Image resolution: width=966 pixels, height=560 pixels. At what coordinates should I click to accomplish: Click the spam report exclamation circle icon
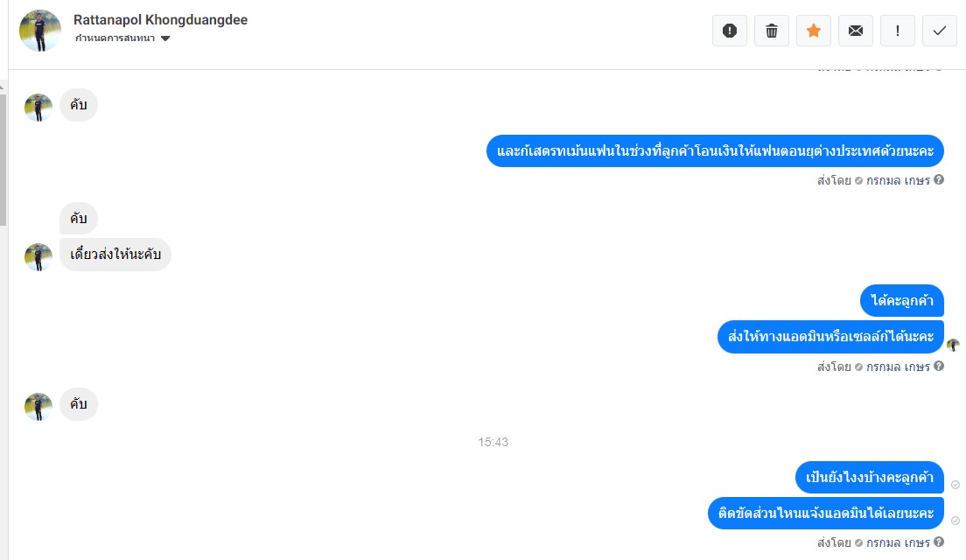click(x=730, y=30)
